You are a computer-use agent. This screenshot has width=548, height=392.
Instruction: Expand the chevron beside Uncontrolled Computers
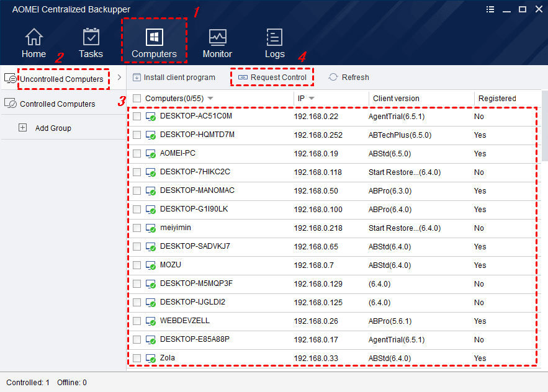click(x=120, y=77)
